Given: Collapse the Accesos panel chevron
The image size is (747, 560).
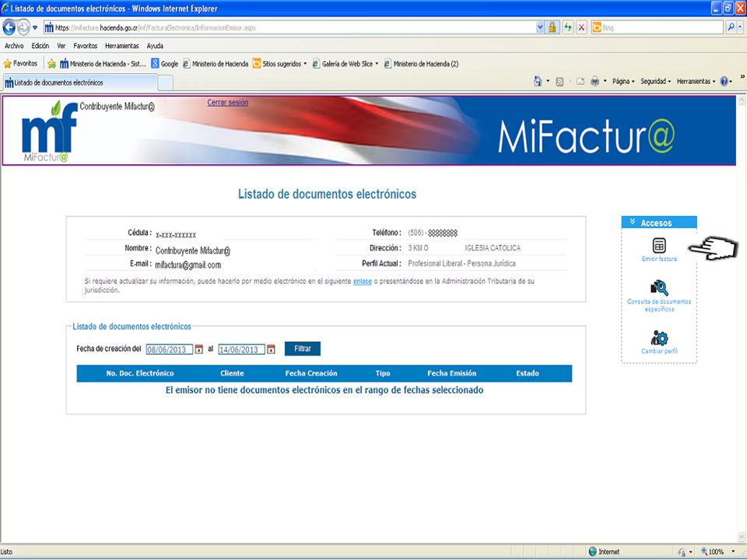Looking at the screenshot, I should pos(632,222).
